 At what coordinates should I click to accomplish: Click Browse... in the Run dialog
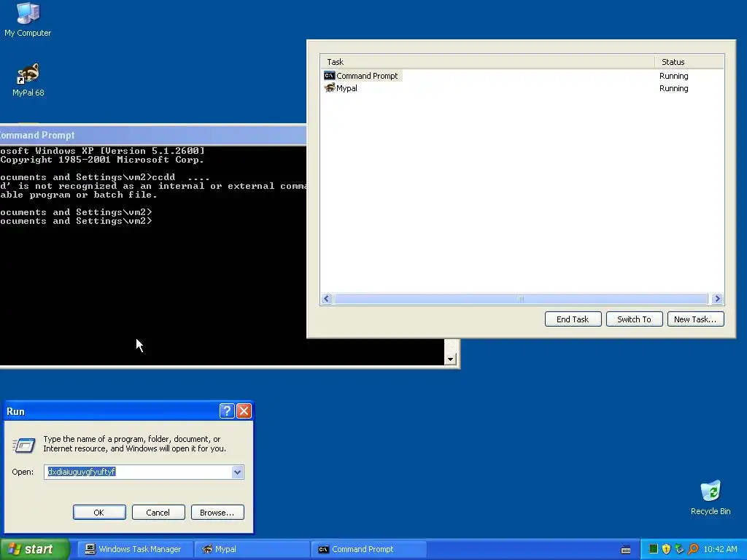tap(217, 513)
